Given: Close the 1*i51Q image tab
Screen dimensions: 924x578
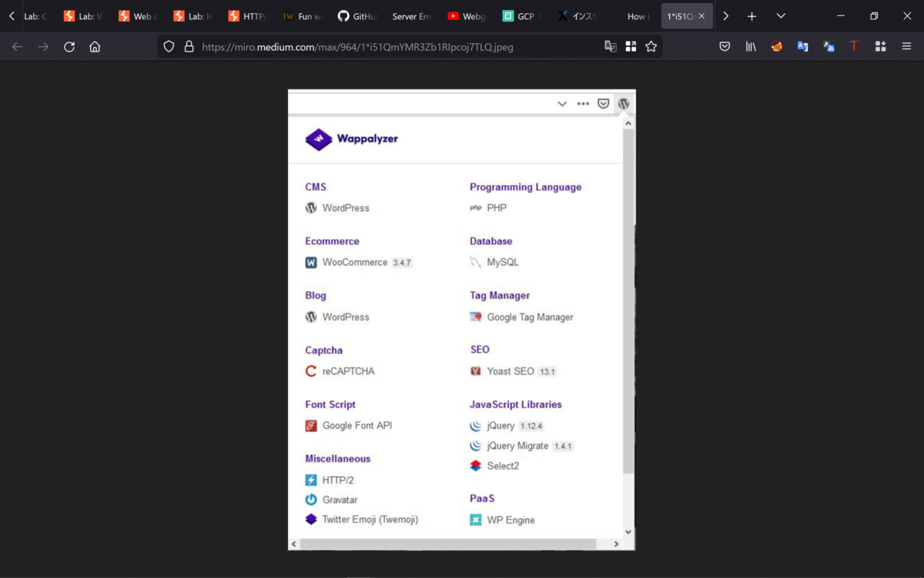Looking at the screenshot, I should point(701,16).
